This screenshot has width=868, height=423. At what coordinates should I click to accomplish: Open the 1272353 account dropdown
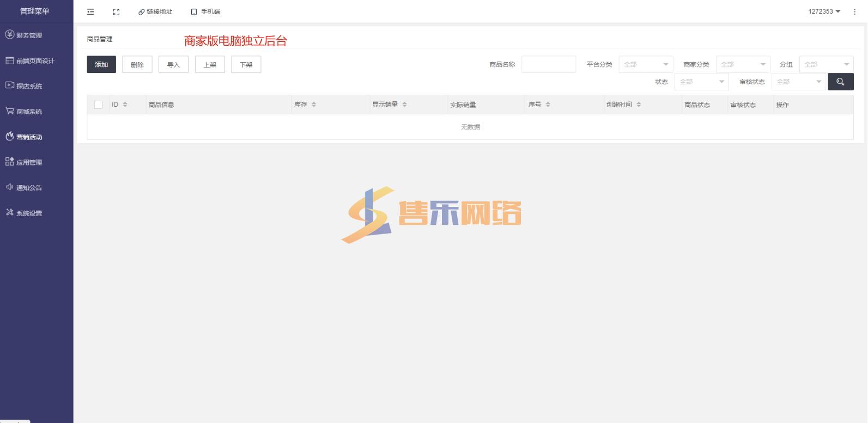[x=824, y=11]
